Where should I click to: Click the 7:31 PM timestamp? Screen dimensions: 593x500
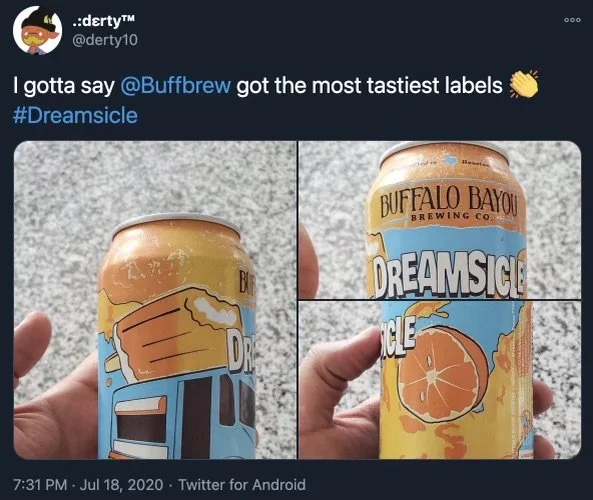40,484
